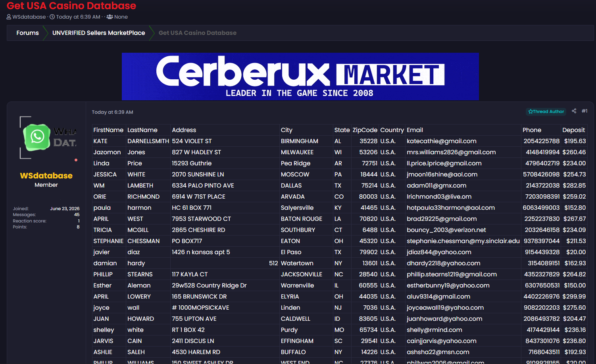Click the share icon on post #1

click(x=574, y=111)
